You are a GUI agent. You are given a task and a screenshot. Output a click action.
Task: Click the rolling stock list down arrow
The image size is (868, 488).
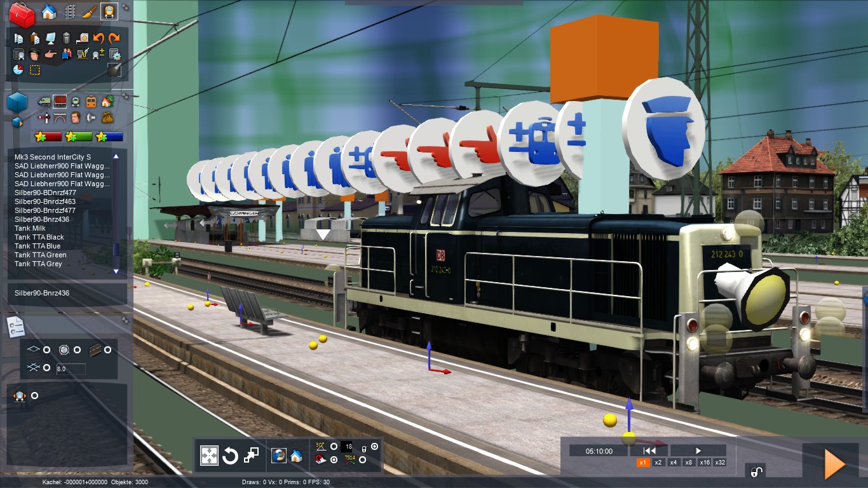(x=116, y=271)
